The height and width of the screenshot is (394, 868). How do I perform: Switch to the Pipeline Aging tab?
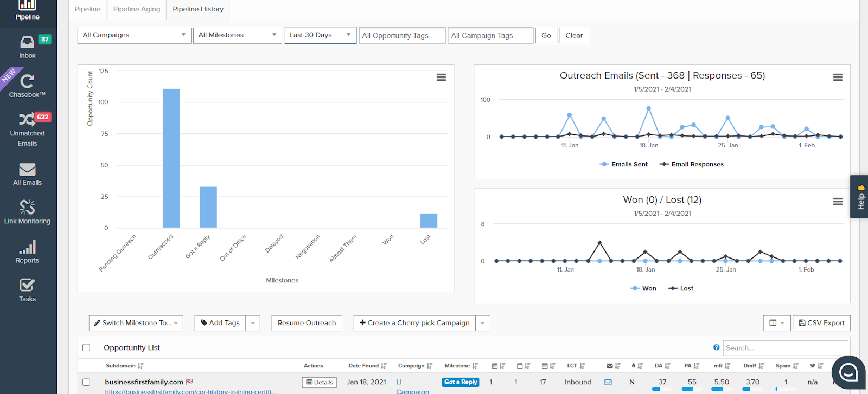pos(137,9)
